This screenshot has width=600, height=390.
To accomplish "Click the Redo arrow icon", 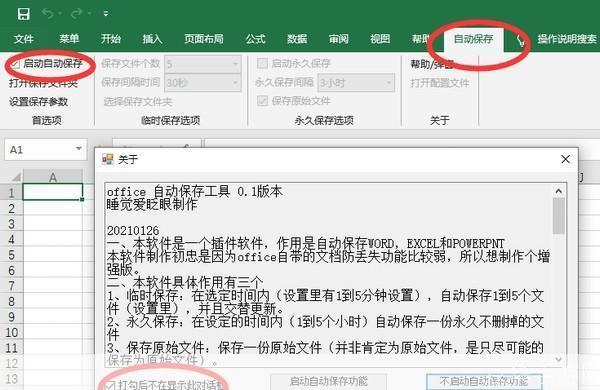I will 76,14.
